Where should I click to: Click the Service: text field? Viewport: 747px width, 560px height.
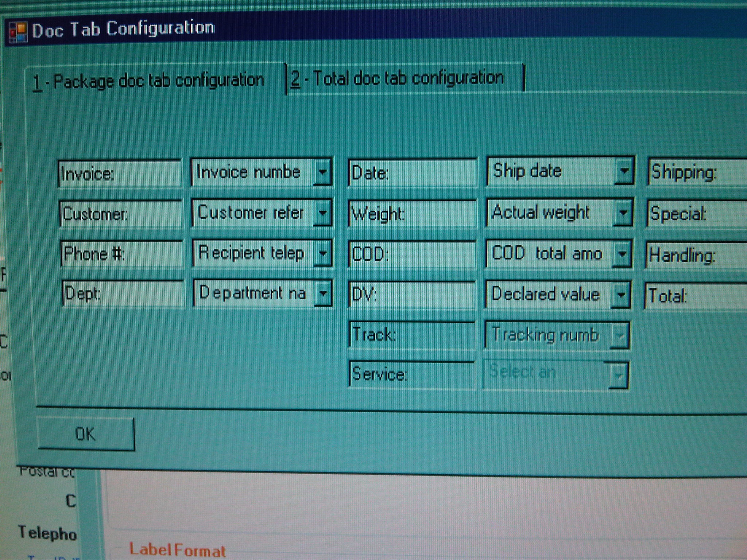point(412,374)
